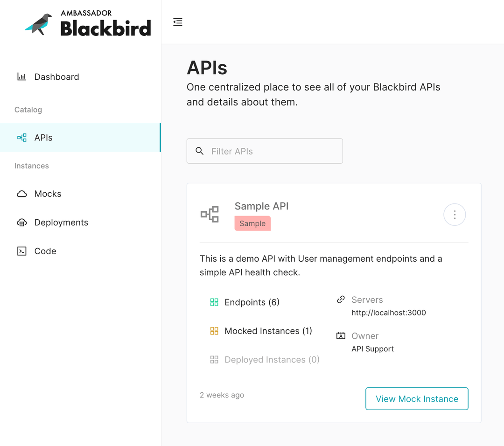This screenshot has height=446, width=504.
Task: Click the Ambassador Blackbird logo
Action: [x=87, y=21]
